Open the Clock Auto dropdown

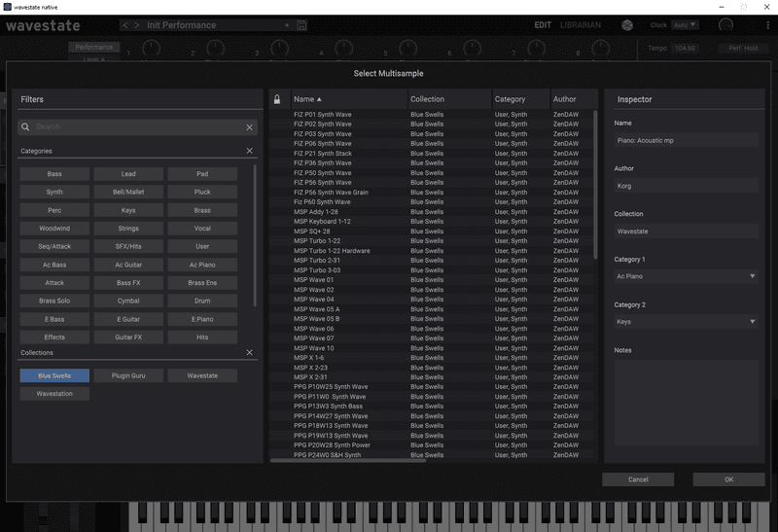pos(686,25)
